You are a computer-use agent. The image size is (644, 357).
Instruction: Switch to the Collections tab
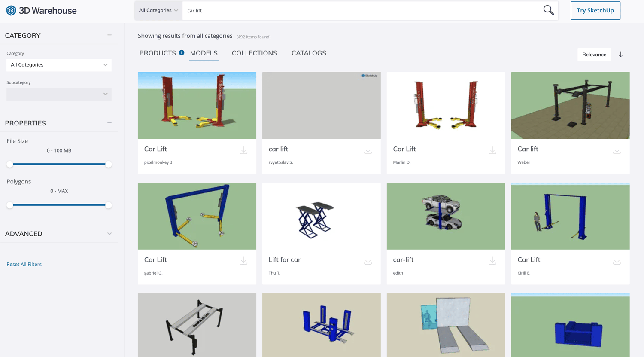tap(254, 53)
